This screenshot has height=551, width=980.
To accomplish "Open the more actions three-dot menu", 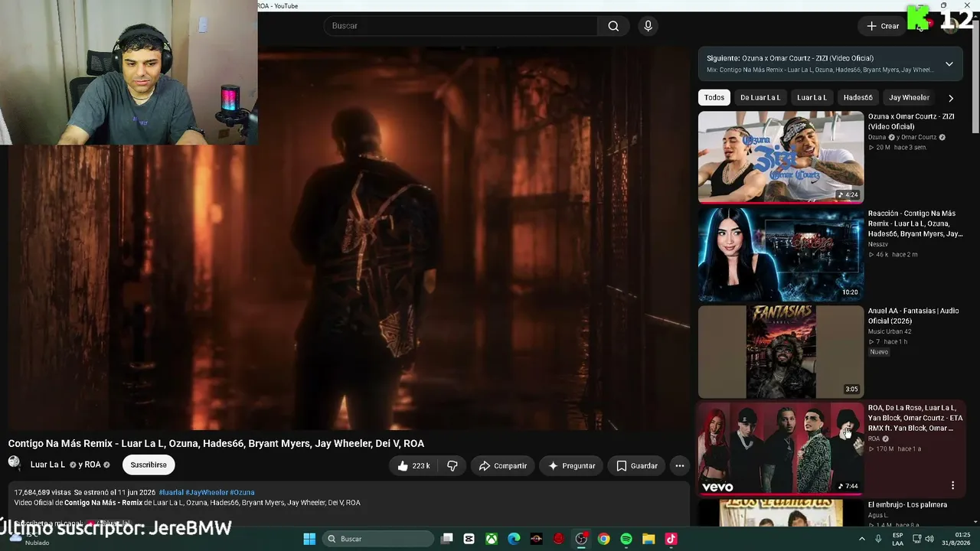I will click(679, 465).
